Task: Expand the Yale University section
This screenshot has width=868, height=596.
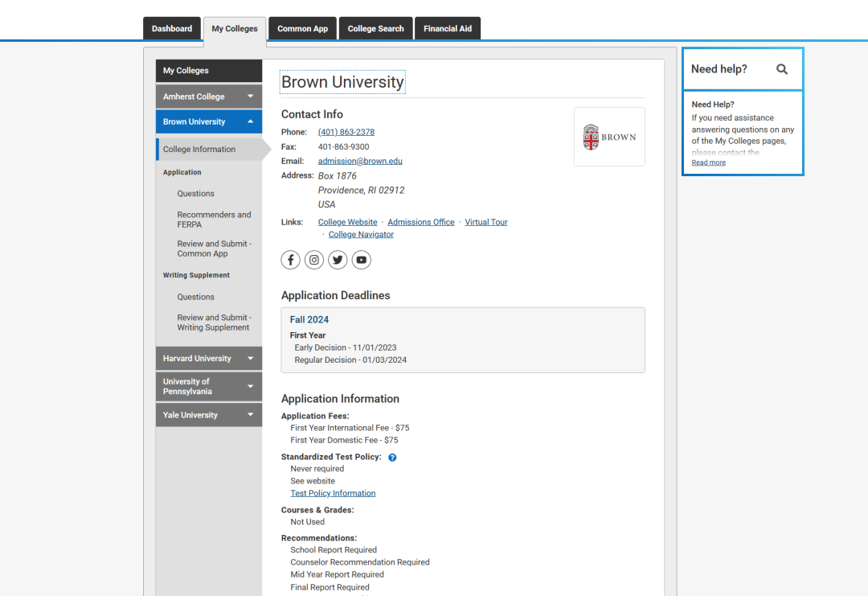Action: 209,415
